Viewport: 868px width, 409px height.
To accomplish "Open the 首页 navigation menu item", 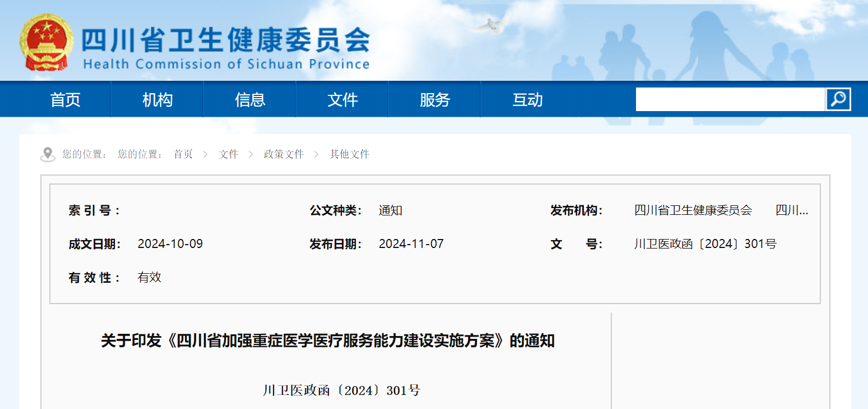I will coord(66,100).
